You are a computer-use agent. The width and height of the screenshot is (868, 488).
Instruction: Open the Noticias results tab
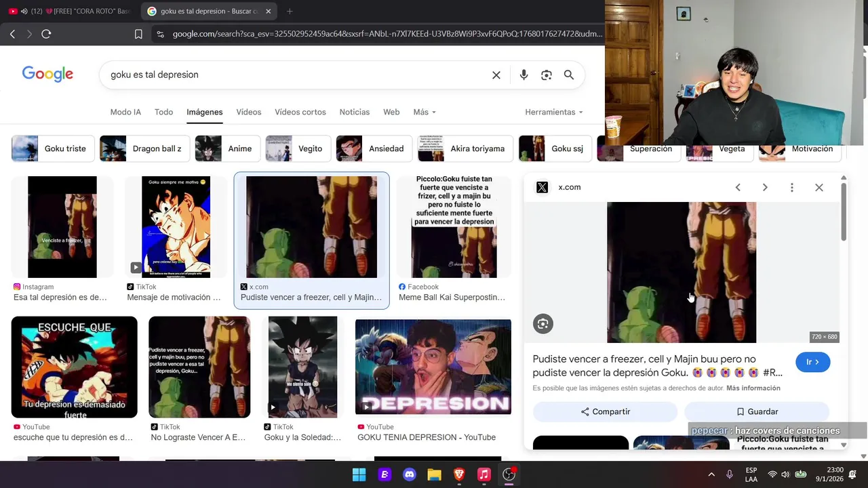pyautogui.click(x=355, y=112)
